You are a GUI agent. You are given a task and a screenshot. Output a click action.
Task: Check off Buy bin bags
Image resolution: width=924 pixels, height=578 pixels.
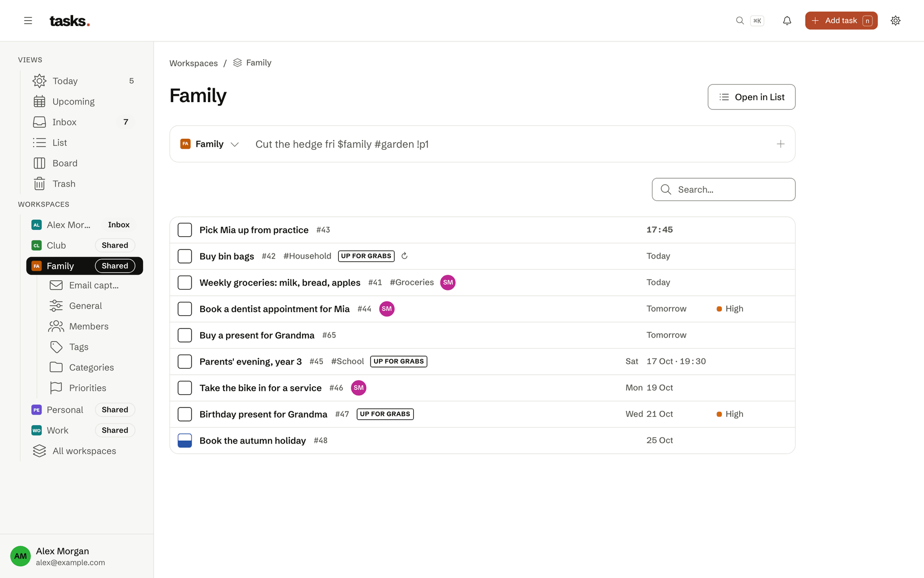coord(185,256)
